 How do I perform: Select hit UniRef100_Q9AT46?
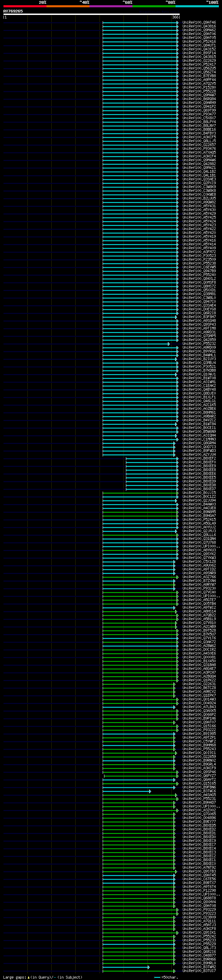199,23
